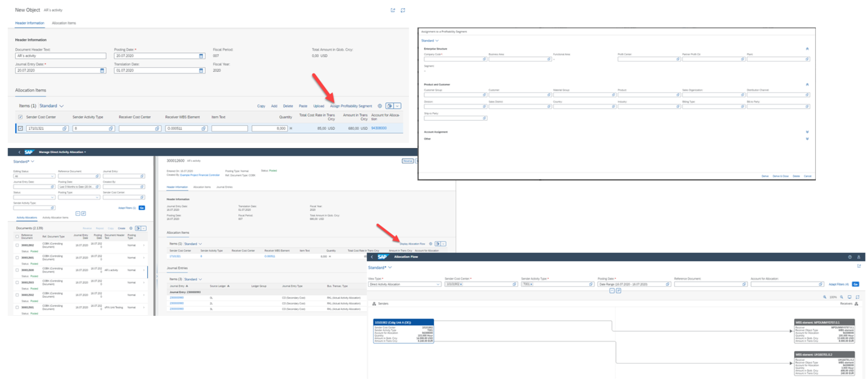Open value help for Sender Cost Center 17101321

(65, 129)
